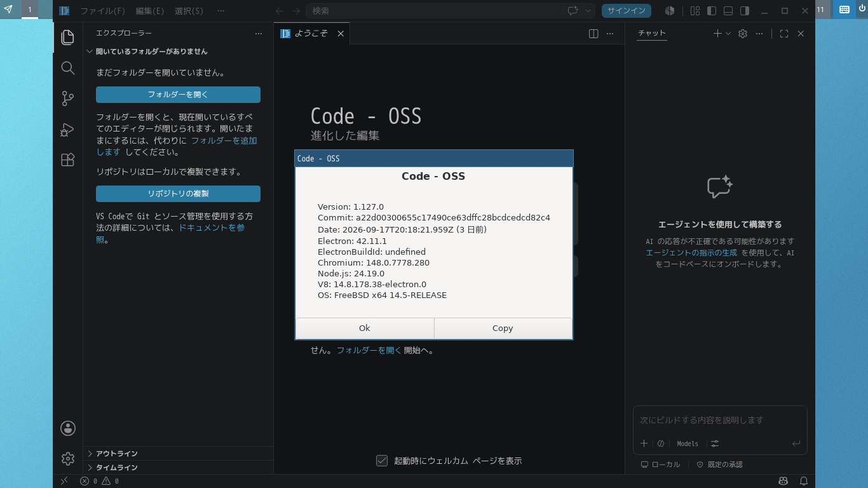Click the フォルダーを開く button in explorer
Image resolution: width=868 pixels, height=488 pixels.
178,95
